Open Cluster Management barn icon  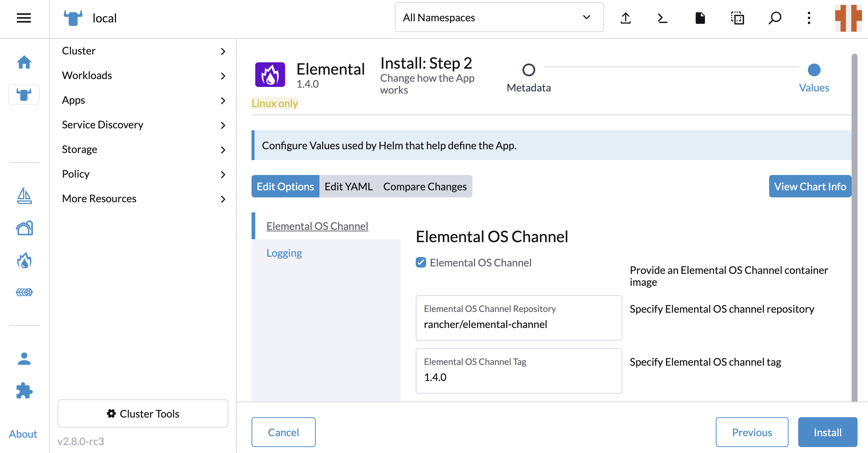tap(24, 228)
